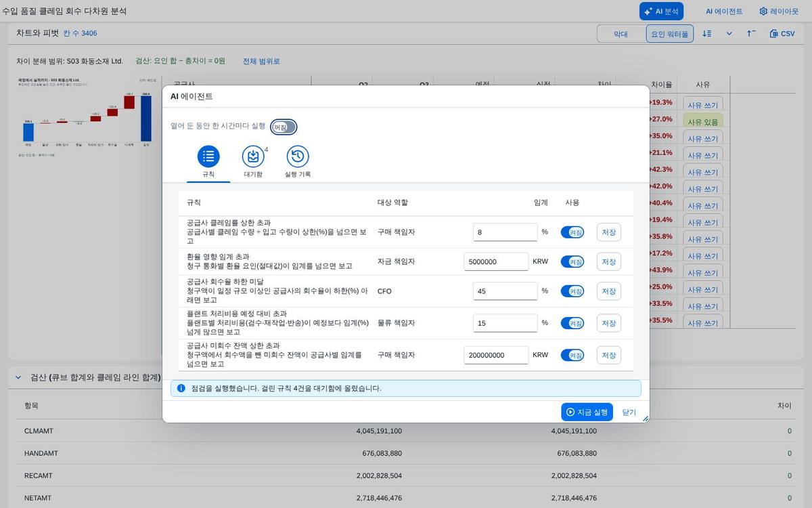The height and width of the screenshot is (508, 812).
Task: Select the 규칙 tab
Action: point(208,163)
